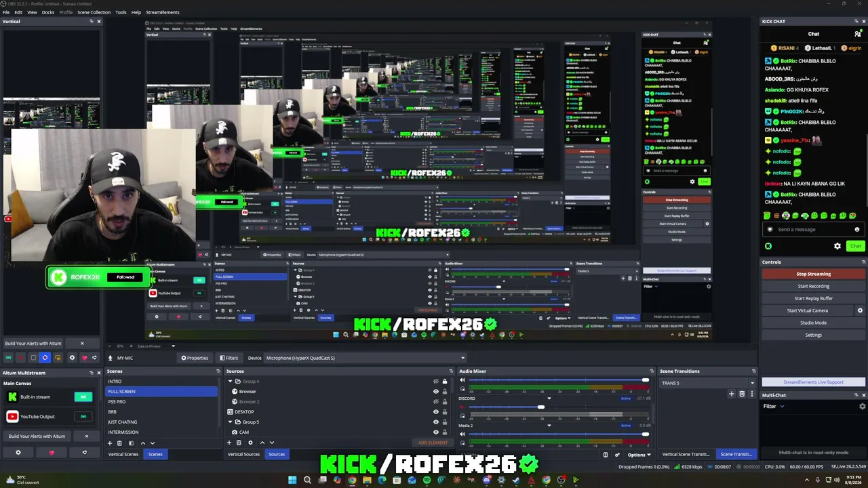Unlock the Group 4 source lock
868x488 pixels.
click(445, 382)
